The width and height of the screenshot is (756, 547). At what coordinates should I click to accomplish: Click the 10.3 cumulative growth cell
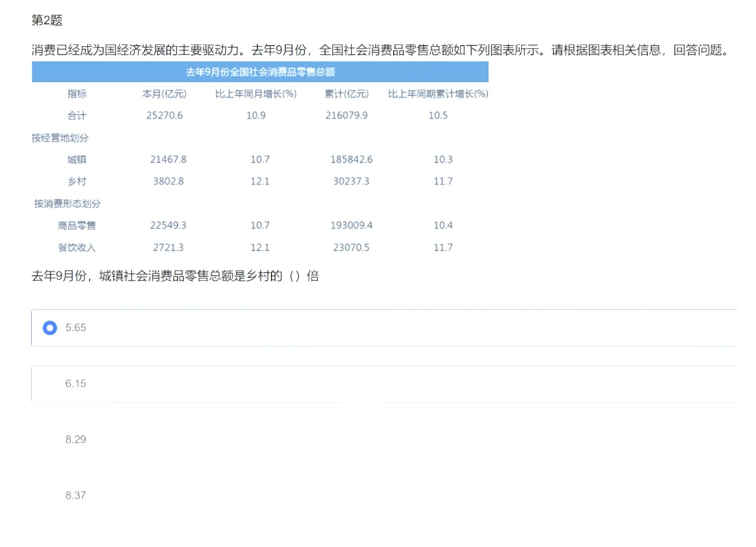(x=443, y=160)
